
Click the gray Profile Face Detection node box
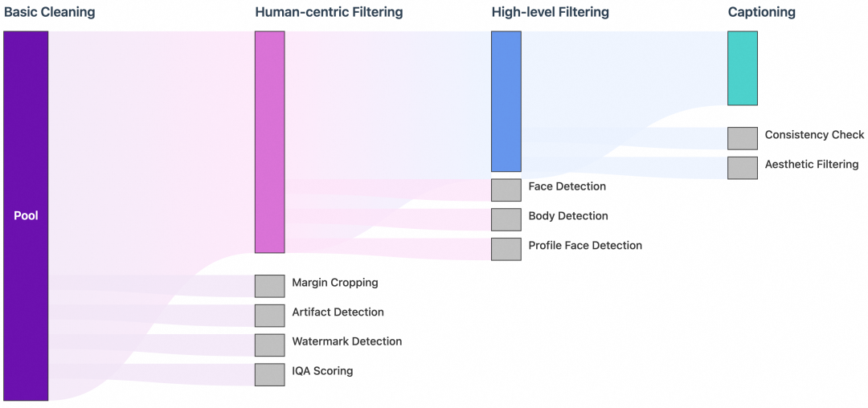[506, 249]
